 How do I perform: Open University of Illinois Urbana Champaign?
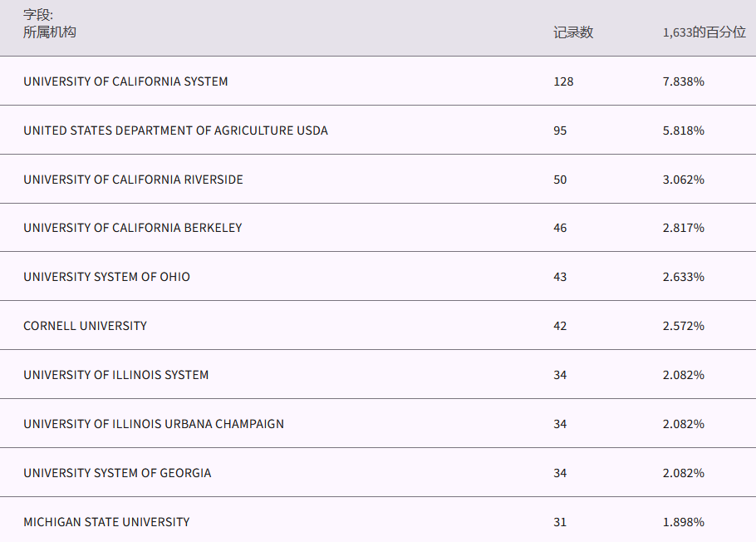point(154,424)
